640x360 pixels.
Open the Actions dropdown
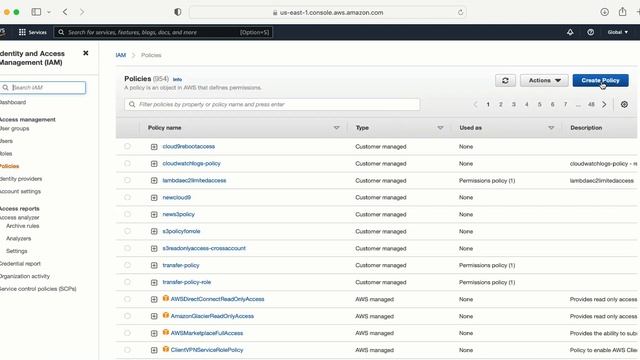click(544, 80)
